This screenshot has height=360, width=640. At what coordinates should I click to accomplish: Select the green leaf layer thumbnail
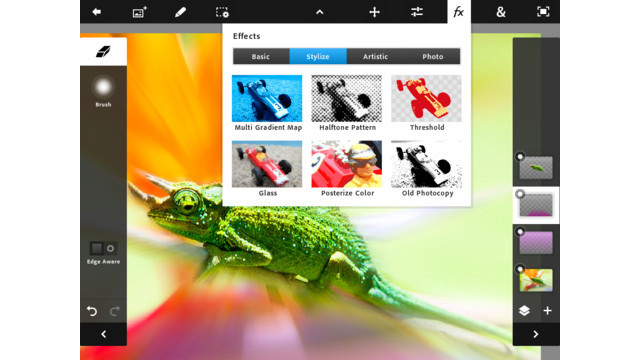coord(536,167)
